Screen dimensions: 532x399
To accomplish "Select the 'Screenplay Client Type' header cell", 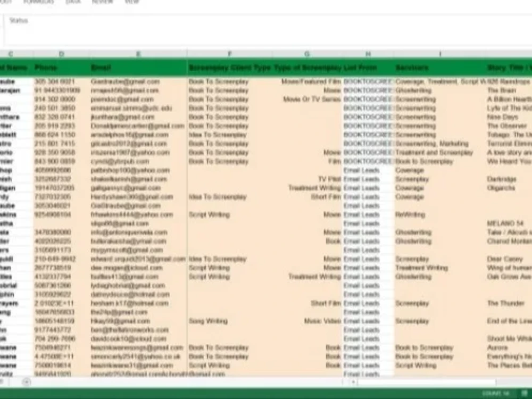I will coord(230,68).
